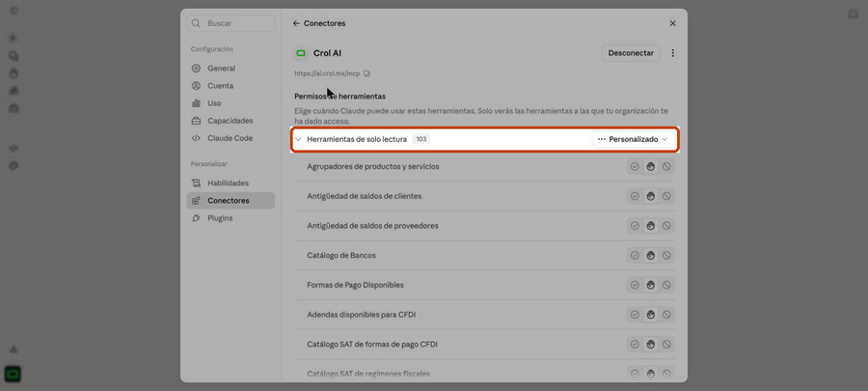868x391 pixels.
Task: Select hand ask-permission option for Antigüedad de saldos de proveedores
Action: point(651,226)
